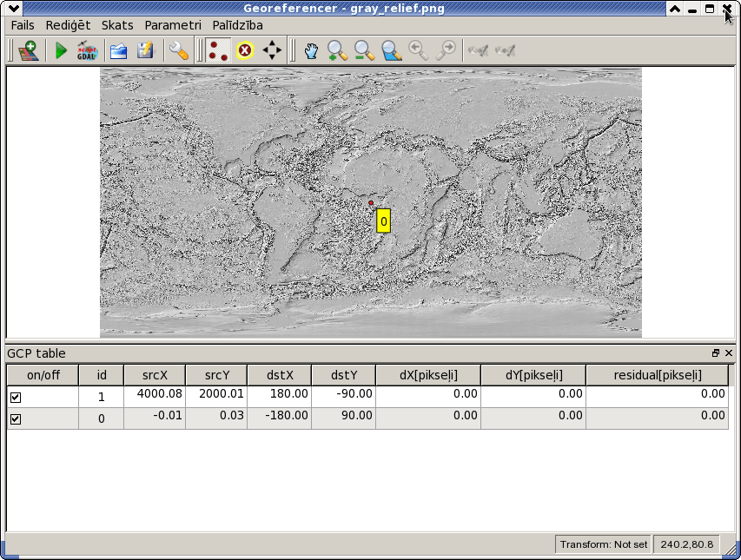741x560 pixels.
Task: Go to previous zoom icon
Action: (418, 50)
